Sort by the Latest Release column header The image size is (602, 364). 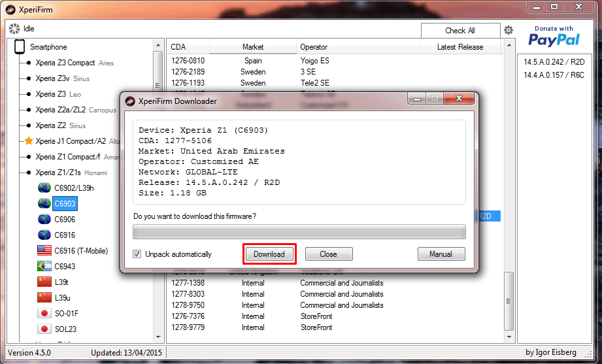(461, 47)
